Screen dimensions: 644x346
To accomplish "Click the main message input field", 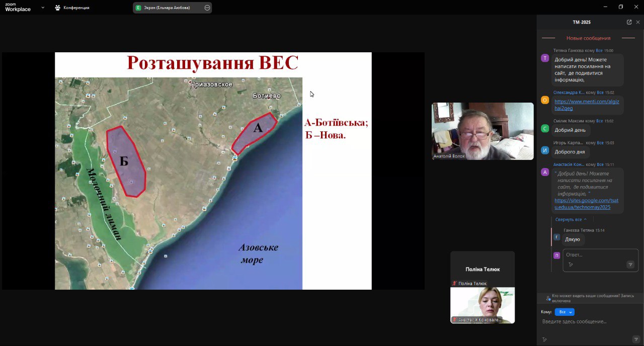I will pos(590,321).
